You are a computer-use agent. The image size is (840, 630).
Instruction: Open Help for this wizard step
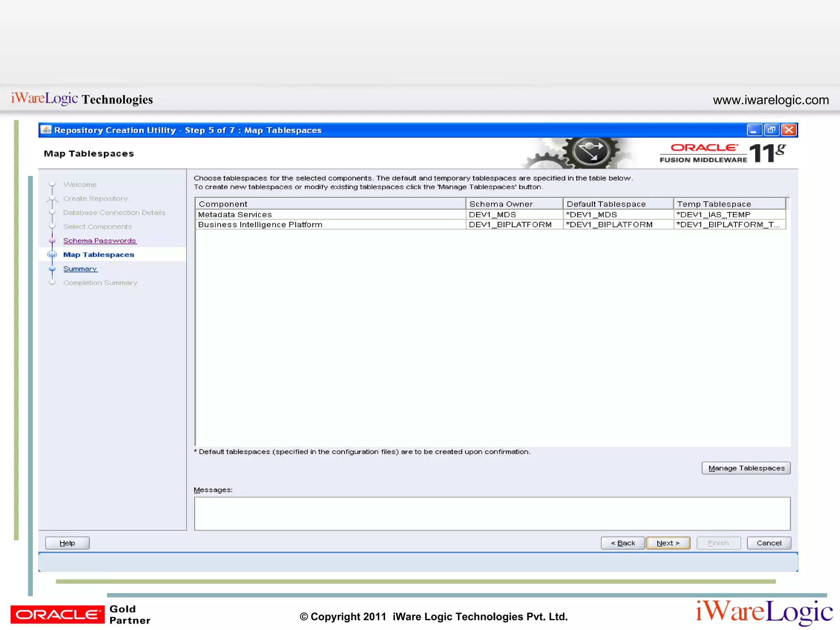tap(67, 543)
